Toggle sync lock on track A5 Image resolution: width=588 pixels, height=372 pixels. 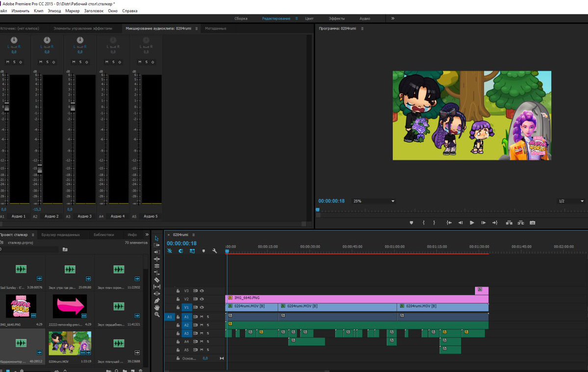(195, 350)
